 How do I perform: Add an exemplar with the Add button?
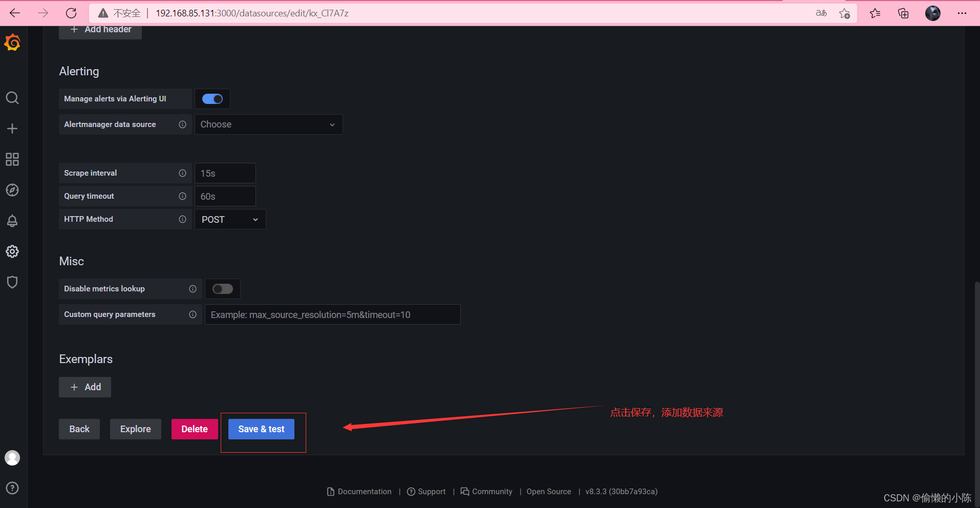85,387
